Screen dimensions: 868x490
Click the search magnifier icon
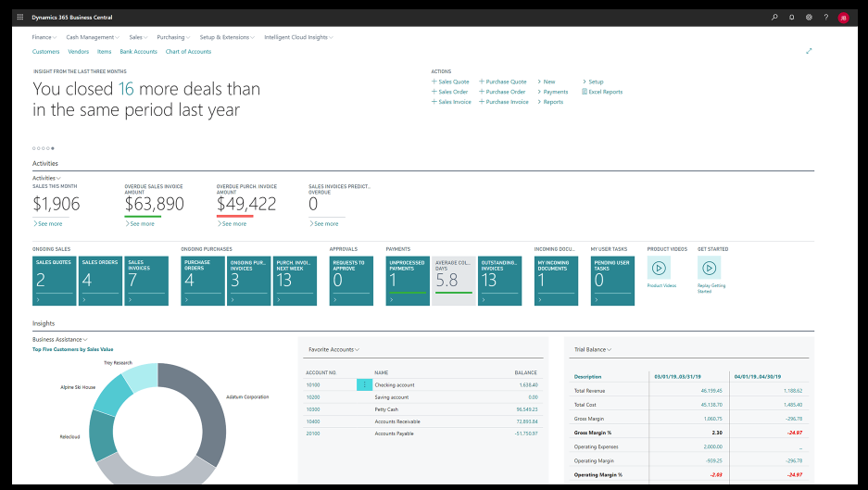(x=774, y=18)
